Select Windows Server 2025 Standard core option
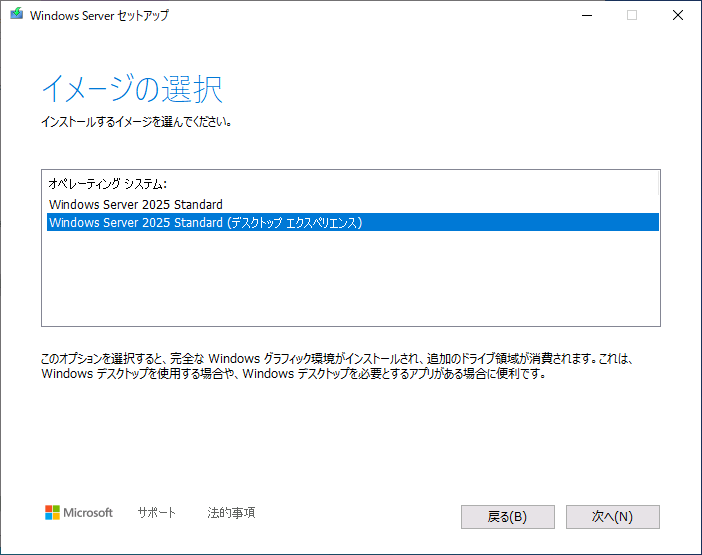This screenshot has height=555, width=702. [353, 205]
